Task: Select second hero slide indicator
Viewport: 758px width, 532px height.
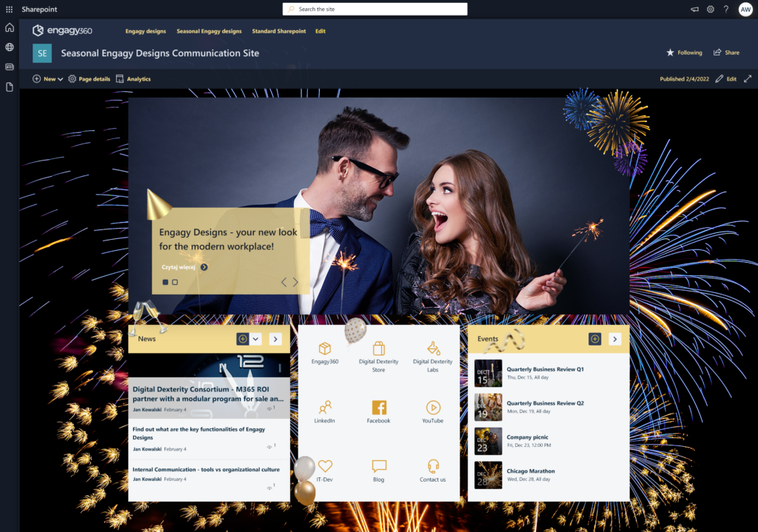Action: pyautogui.click(x=175, y=282)
